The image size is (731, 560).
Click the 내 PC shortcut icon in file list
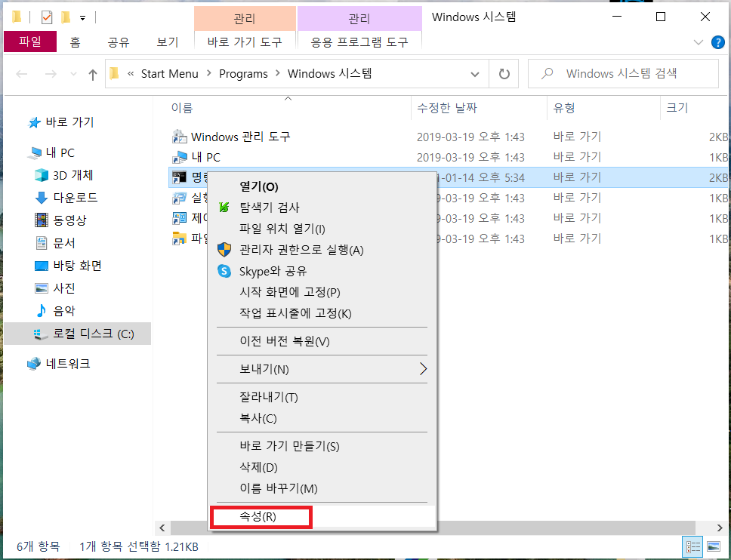180,157
